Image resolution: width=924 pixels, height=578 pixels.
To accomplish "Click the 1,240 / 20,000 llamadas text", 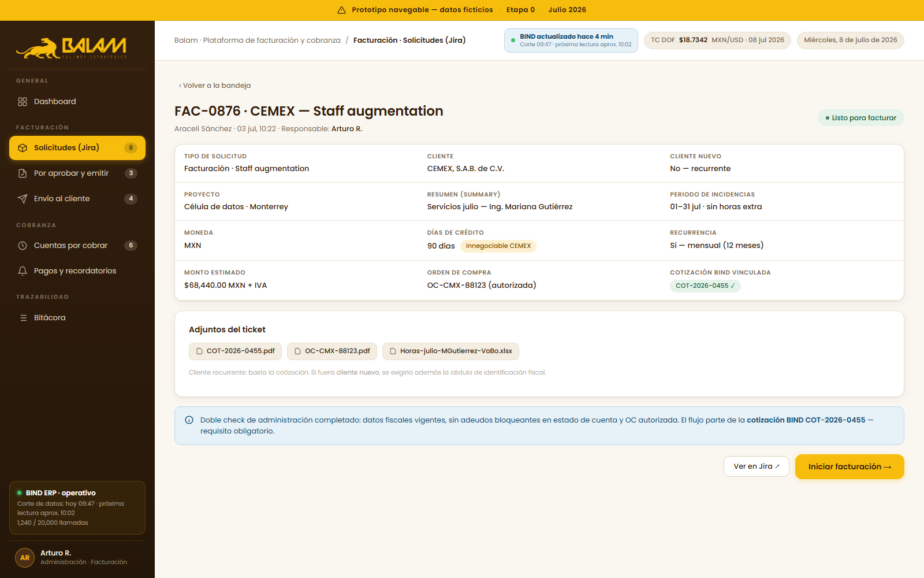I will pyautogui.click(x=53, y=523).
